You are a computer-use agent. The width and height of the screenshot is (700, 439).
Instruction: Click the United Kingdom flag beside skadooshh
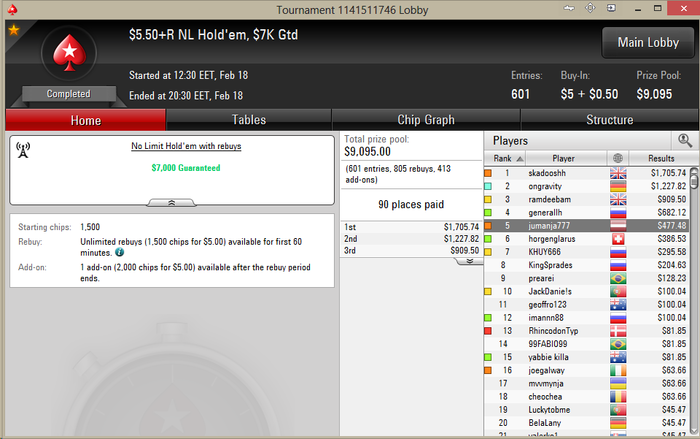click(x=618, y=173)
